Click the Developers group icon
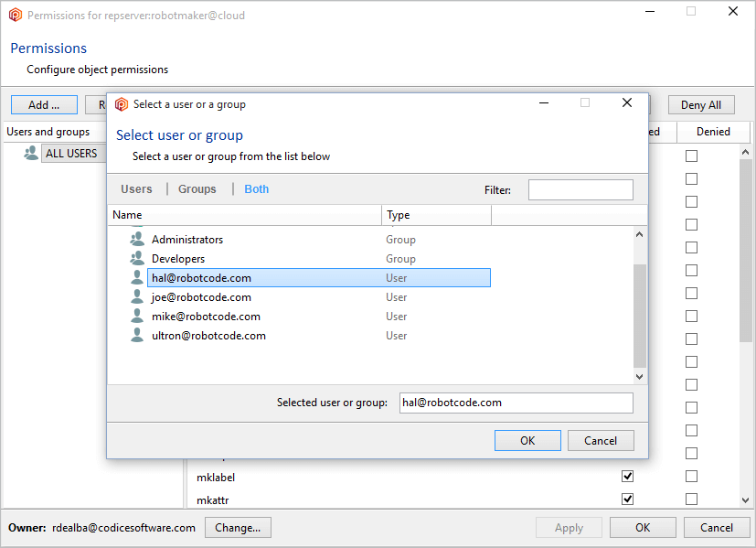The image size is (756, 548). [x=137, y=259]
